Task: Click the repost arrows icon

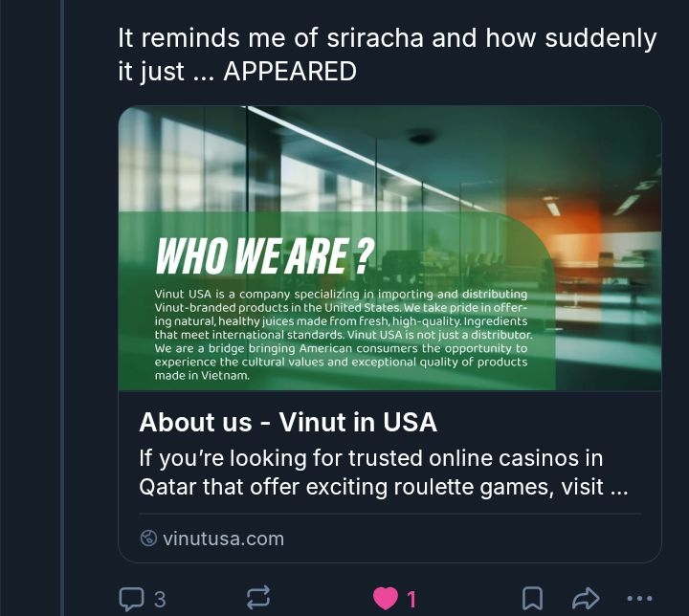Action: coord(258,599)
